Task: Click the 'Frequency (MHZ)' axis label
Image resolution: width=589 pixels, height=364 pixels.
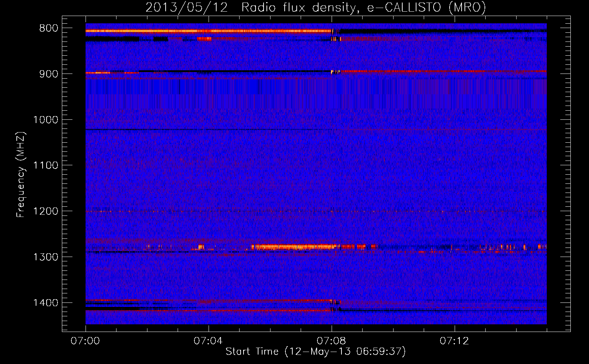Action: click(x=21, y=175)
